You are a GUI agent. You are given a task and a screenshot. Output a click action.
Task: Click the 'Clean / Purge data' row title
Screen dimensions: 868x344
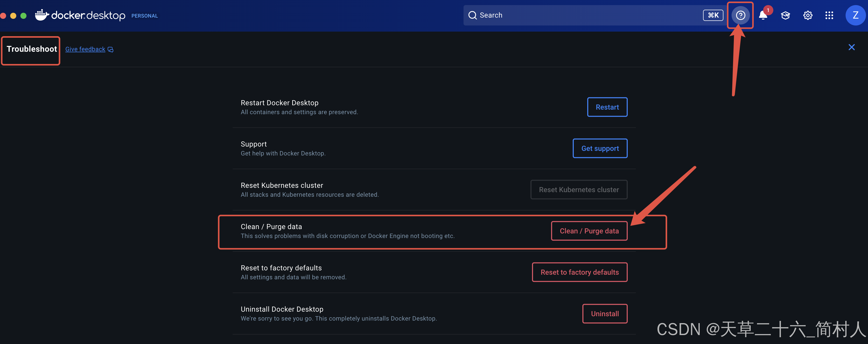click(272, 227)
